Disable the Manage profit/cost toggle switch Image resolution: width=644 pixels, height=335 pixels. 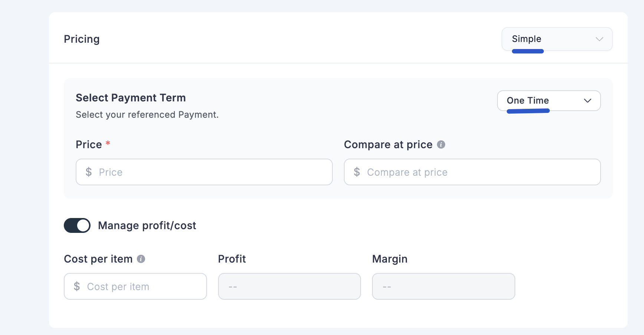(x=77, y=225)
